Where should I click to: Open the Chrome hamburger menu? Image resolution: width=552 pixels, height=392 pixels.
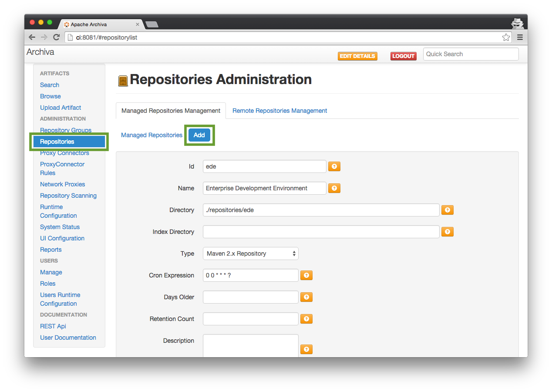click(x=520, y=37)
